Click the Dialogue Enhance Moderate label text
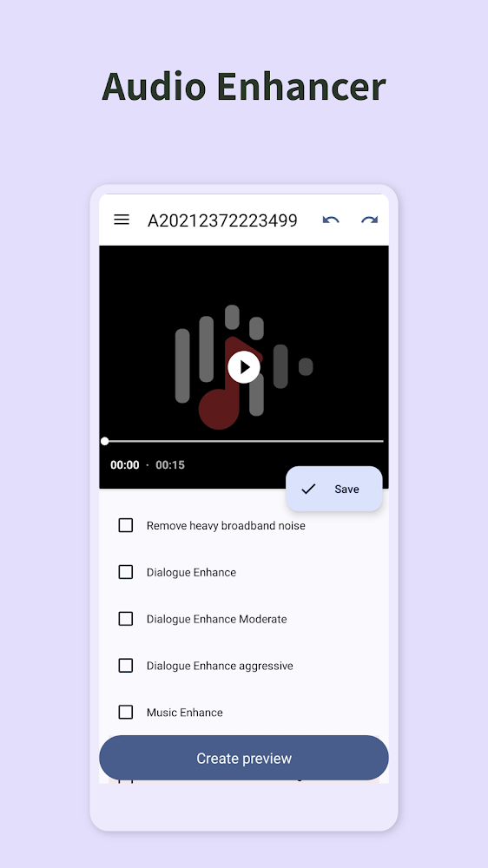This screenshot has height=868, width=488. [216, 619]
